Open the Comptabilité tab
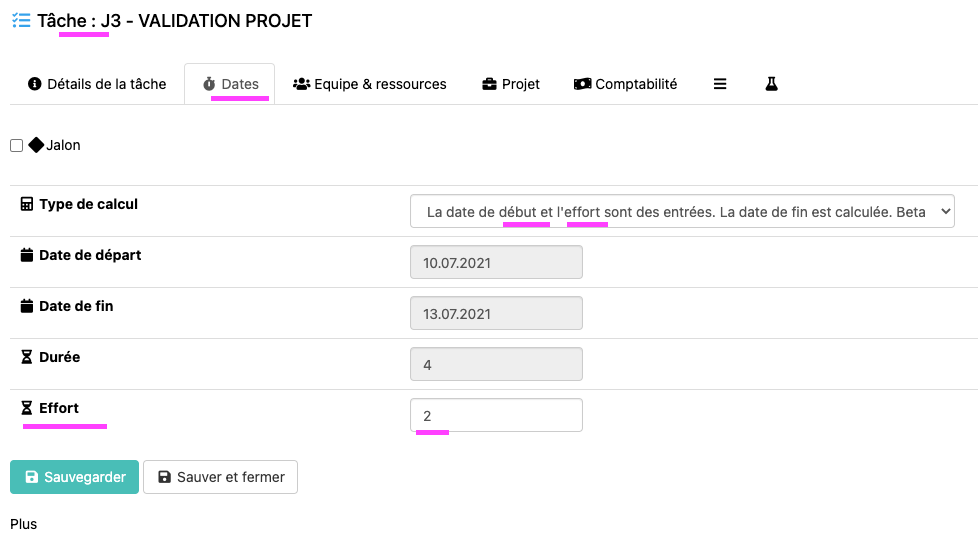This screenshot has width=978, height=543. pos(625,84)
